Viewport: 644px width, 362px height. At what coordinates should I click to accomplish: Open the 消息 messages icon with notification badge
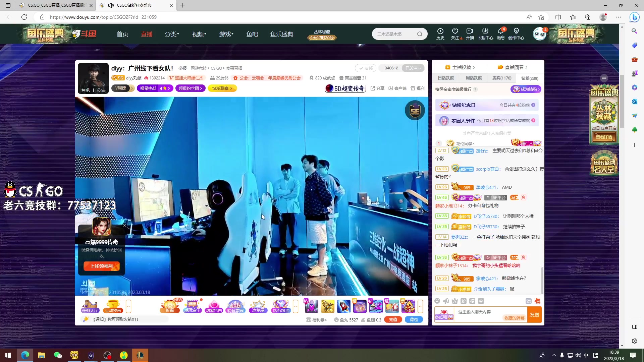501,33
